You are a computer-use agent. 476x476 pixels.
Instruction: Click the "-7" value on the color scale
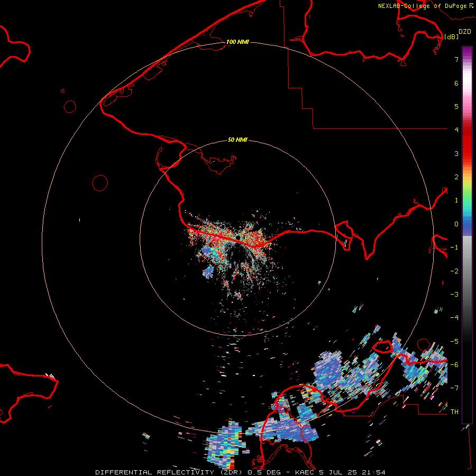454,388
